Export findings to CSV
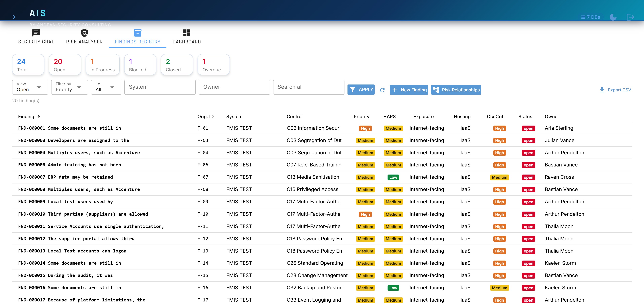The width and height of the screenshot is (644, 307). (615, 90)
